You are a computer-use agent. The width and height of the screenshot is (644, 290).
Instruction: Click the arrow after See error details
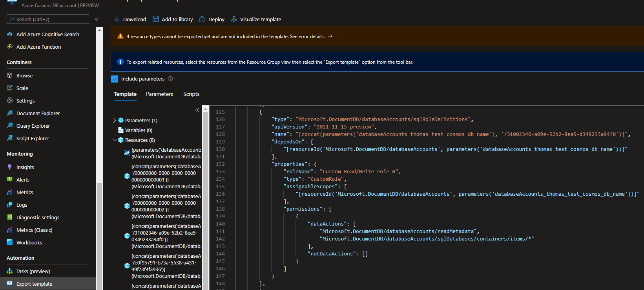(330, 36)
